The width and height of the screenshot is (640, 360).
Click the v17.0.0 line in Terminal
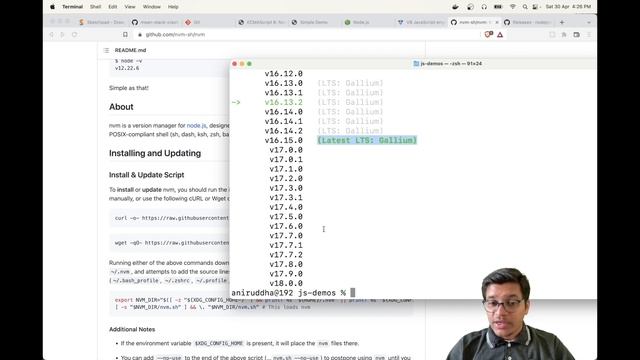point(286,150)
